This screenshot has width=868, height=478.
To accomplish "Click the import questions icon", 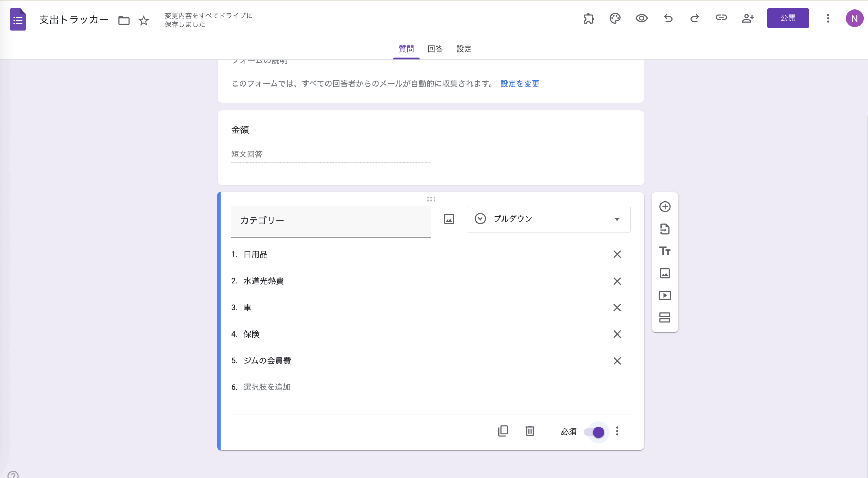I will pos(665,229).
